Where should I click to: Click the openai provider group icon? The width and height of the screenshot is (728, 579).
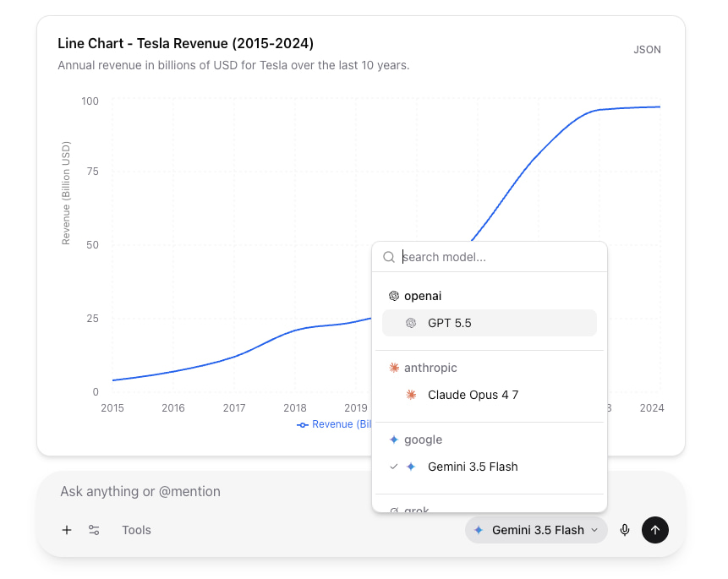394,296
